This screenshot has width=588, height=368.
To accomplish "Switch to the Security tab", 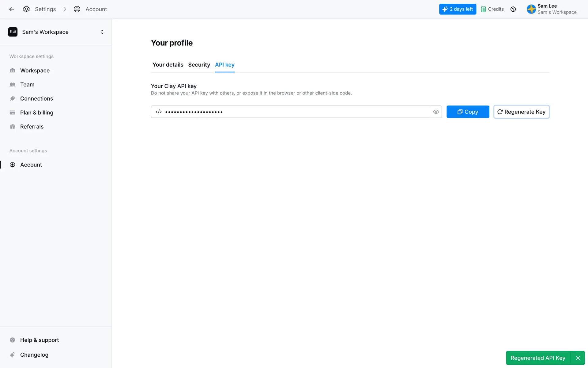I will (x=199, y=65).
